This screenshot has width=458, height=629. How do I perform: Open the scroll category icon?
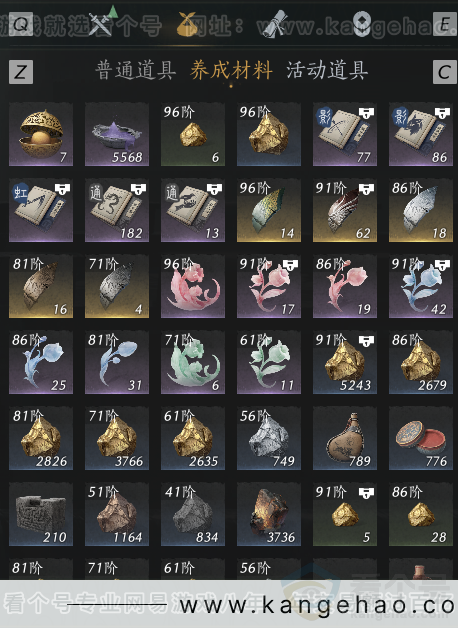coord(276,24)
